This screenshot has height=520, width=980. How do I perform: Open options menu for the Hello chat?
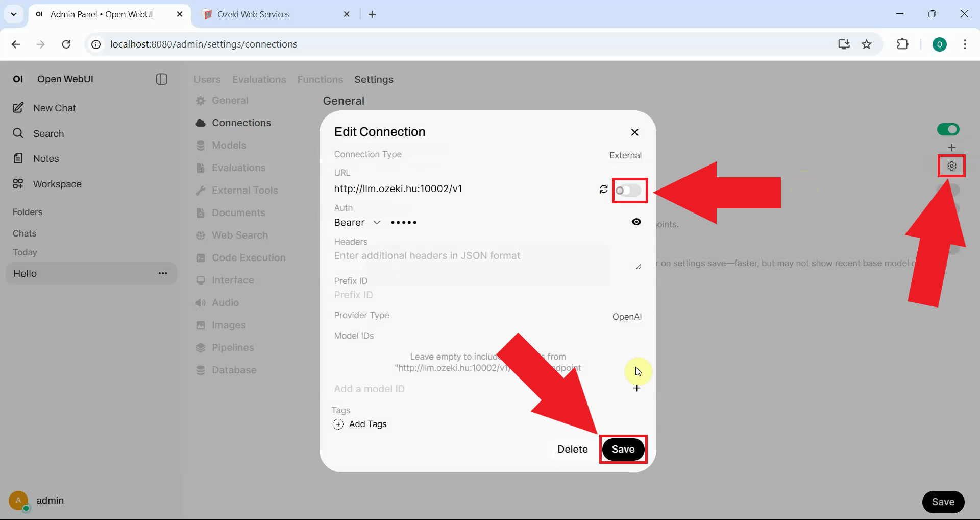pos(162,273)
